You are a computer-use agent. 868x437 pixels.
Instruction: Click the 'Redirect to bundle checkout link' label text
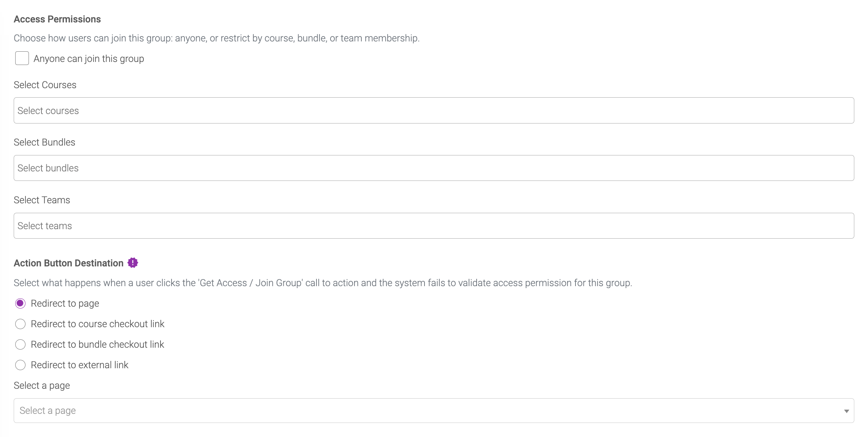pos(97,344)
